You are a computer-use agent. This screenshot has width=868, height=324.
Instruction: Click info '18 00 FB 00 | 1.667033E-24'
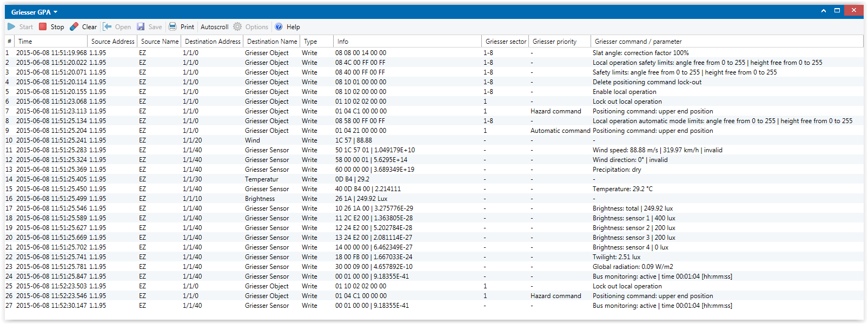[374, 257]
